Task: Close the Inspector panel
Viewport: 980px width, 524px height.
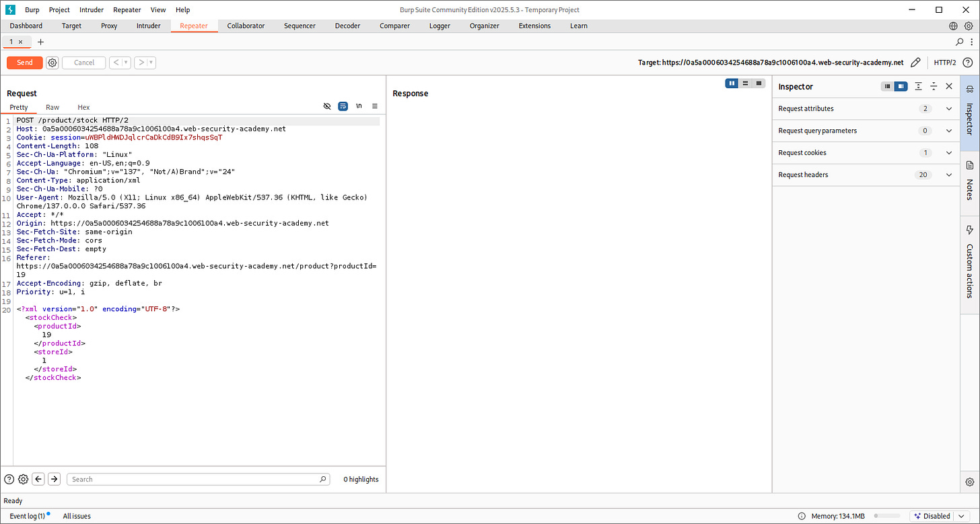Action: click(949, 86)
